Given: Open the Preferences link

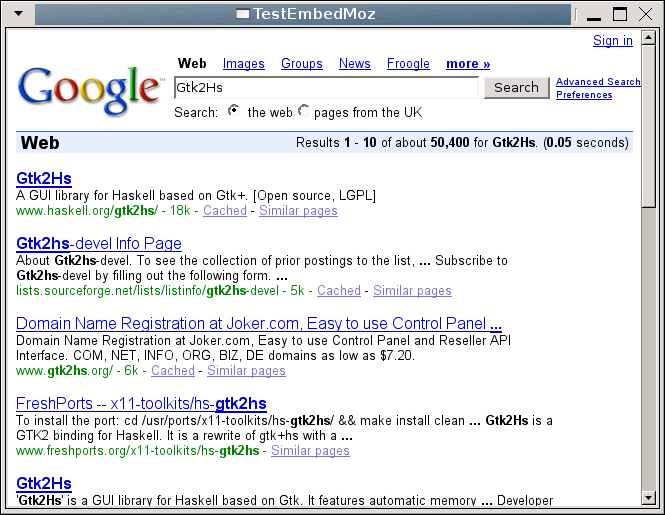Looking at the screenshot, I should [x=584, y=95].
